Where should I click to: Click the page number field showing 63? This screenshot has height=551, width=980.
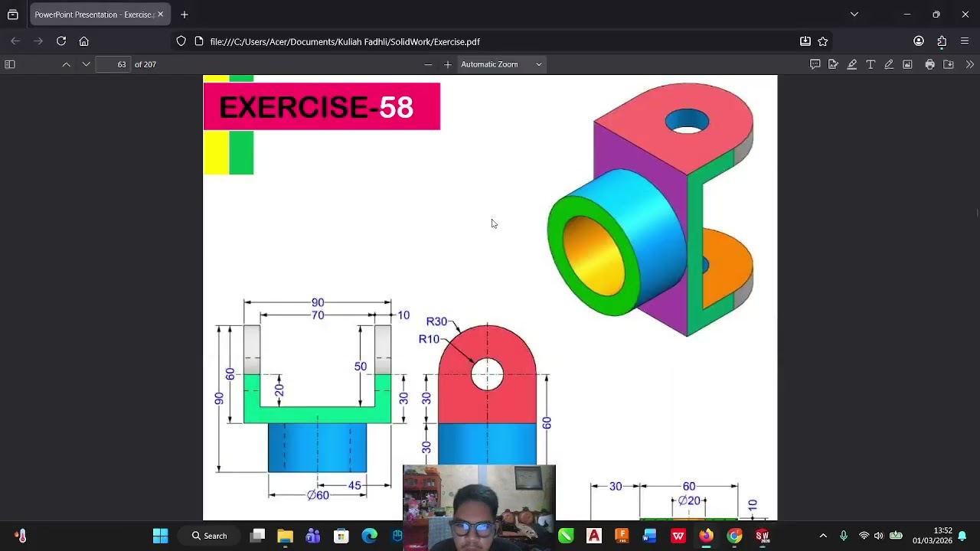point(114,64)
